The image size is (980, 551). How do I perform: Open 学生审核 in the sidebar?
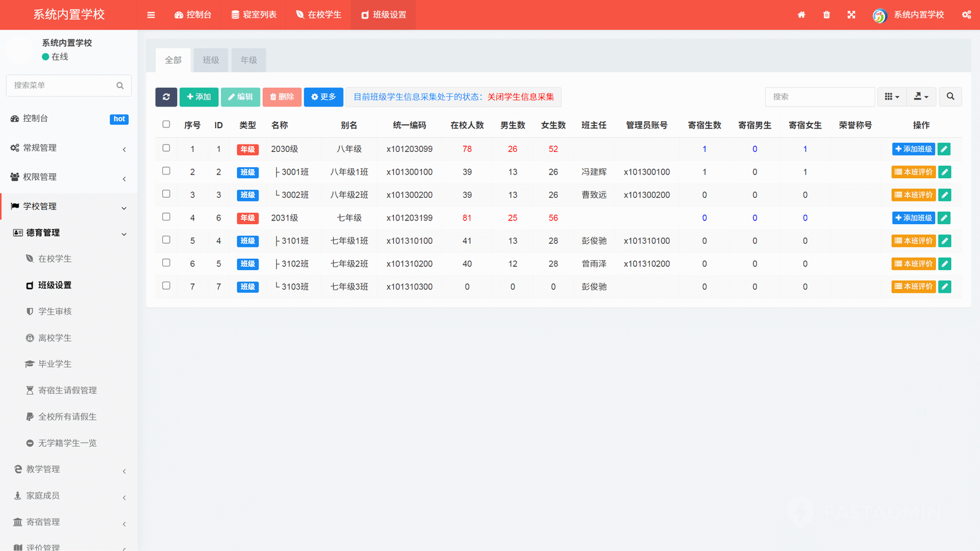55,312
